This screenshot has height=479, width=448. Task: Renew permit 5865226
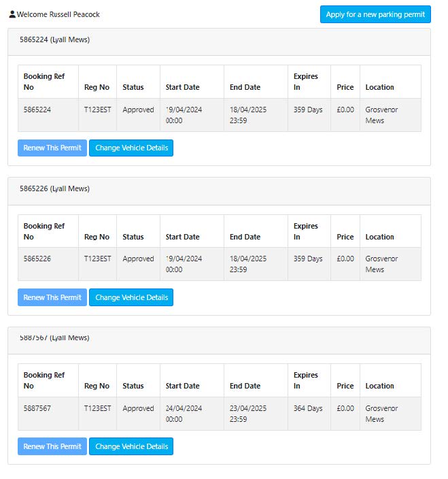pyautogui.click(x=52, y=297)
